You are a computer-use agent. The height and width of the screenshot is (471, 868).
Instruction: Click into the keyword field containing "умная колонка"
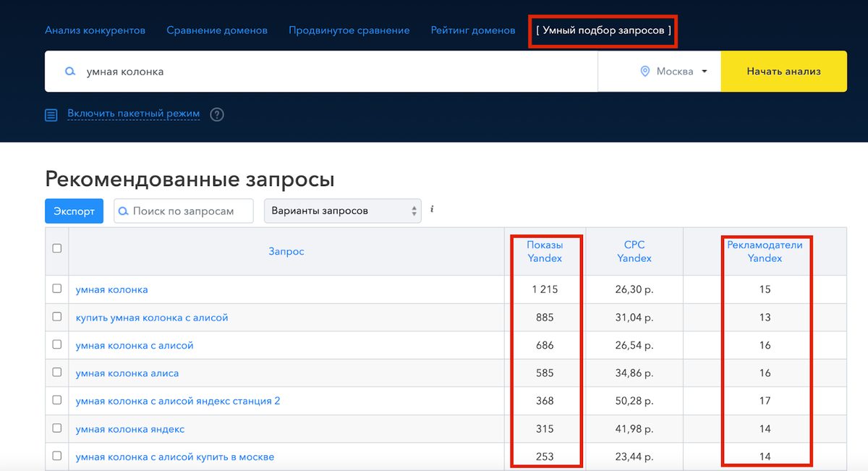321,72
